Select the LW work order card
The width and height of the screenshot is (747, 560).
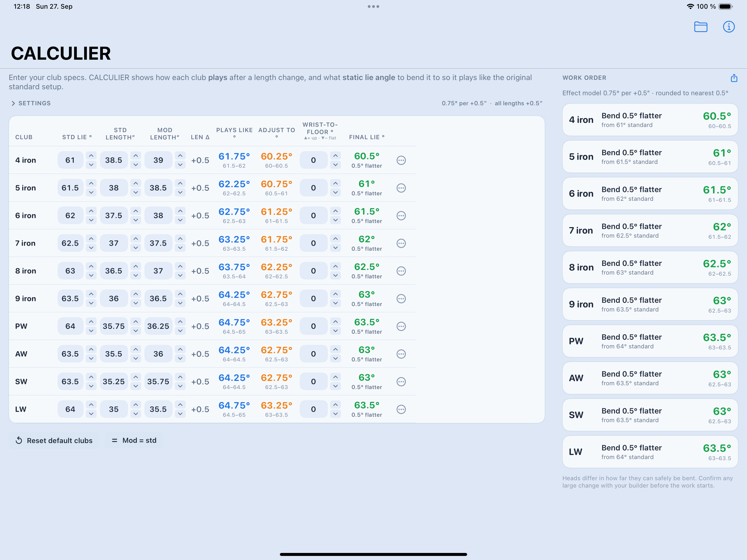pyautogui.click(x=650, y=452)
